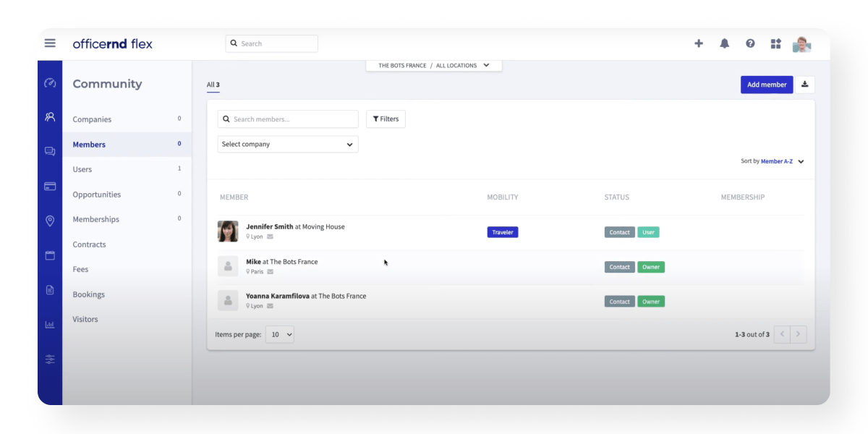Open the locations map pin icon

(x=50, y=221)
